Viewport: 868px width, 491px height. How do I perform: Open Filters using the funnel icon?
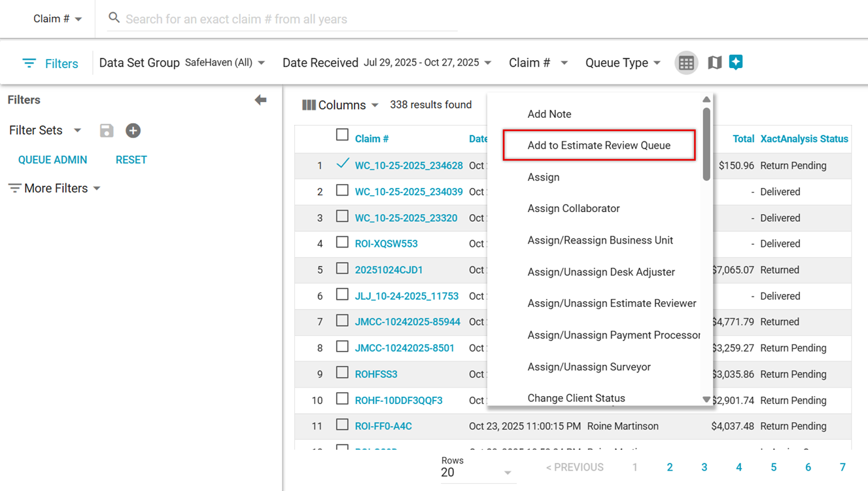[29, 64]
